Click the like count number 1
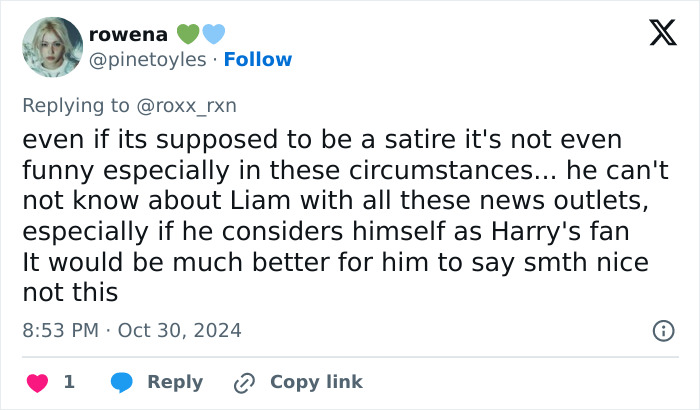 pyautogui.click(x=69, y=382)
